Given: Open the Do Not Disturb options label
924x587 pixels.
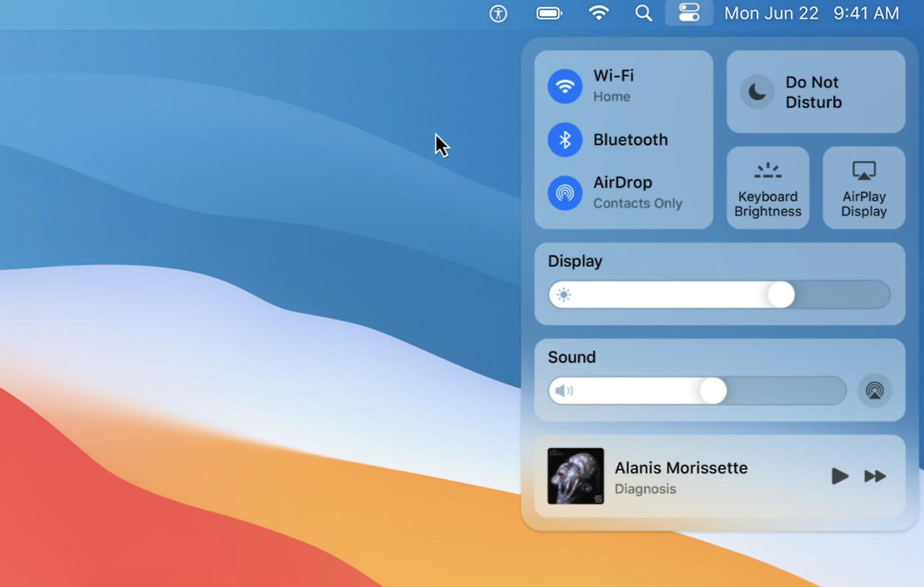Looking at the screenshot, I should [814, 92].
